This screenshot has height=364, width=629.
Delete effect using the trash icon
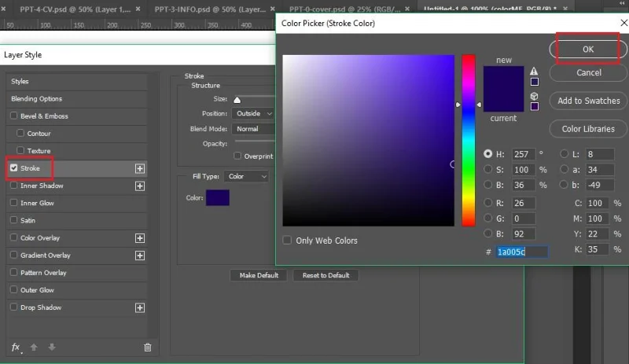pos(148,347)
